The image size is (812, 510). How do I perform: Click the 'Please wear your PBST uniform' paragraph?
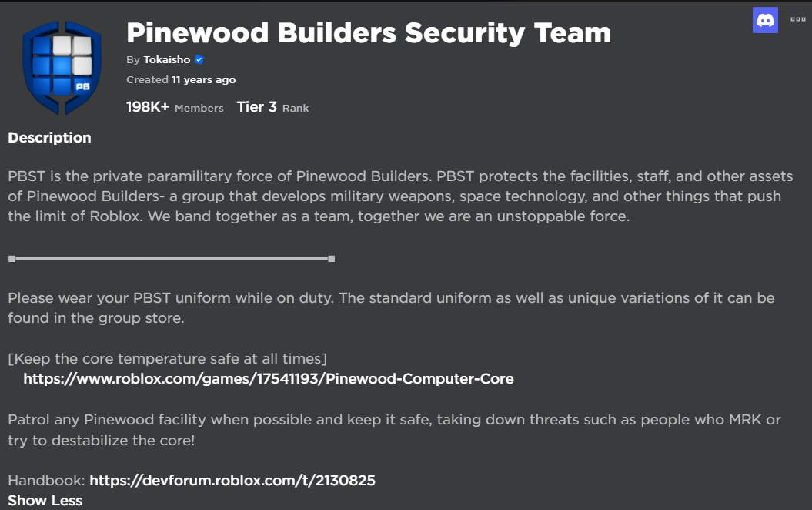pyautogui.click(x=391, y=307)
